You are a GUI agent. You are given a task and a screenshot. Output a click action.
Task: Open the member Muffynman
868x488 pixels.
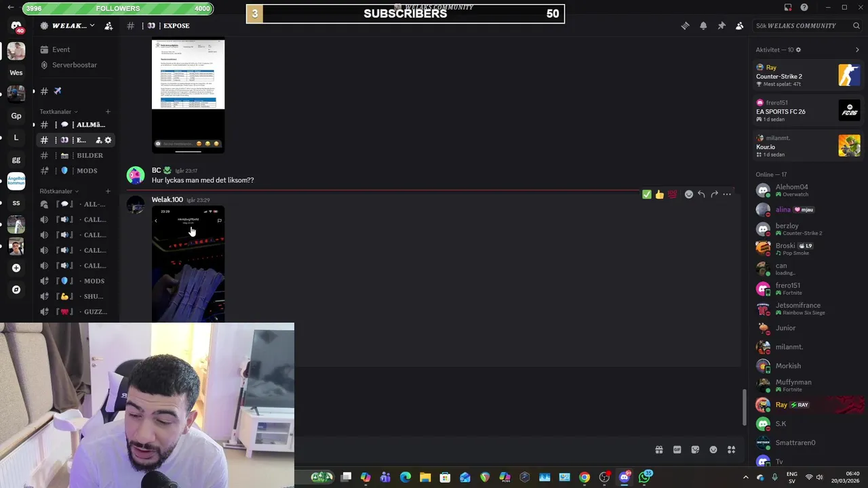(808, 385)
